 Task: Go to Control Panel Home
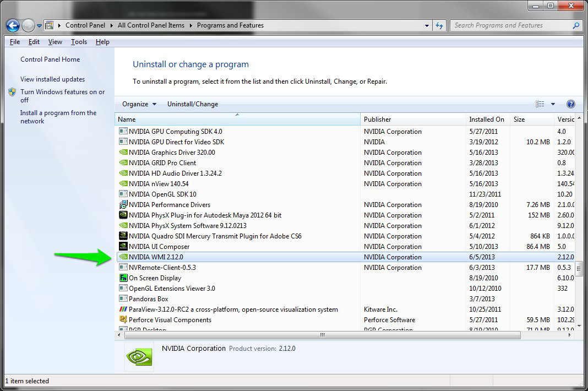click(50, 59)
